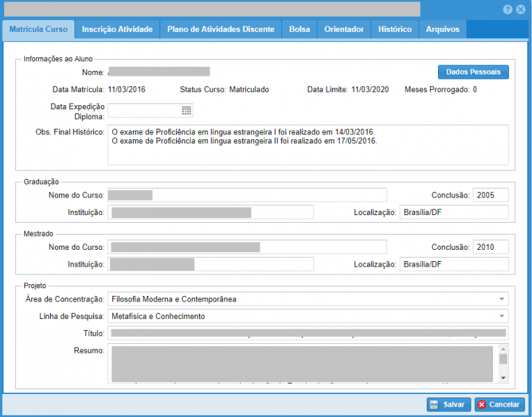Edit the Graduação Conclusão year field
Image resolution: width=532 pixels, height=417 pixels.
coord(490,195)
